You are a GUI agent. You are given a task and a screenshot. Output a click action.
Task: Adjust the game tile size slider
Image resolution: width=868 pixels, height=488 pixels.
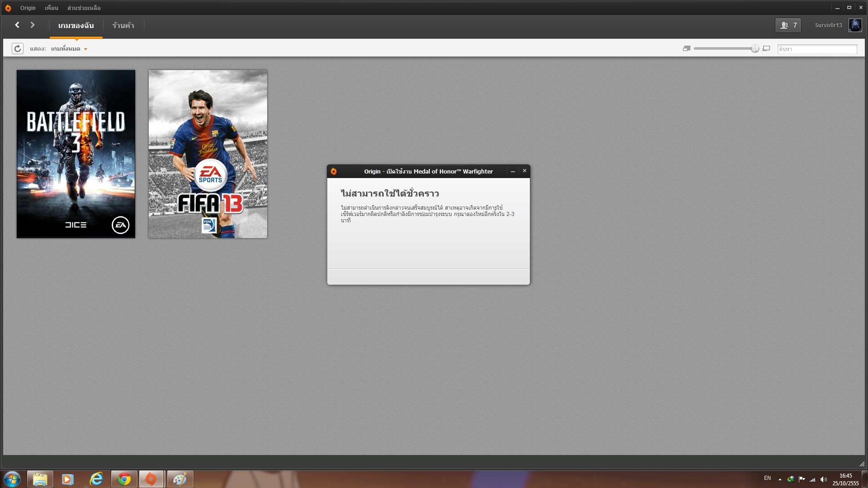click(755, 48)
